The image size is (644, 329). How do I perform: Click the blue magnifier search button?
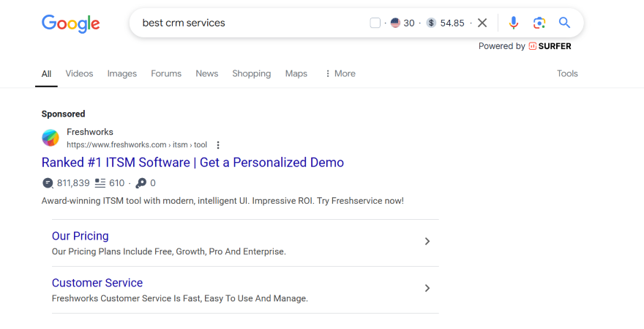564,23
